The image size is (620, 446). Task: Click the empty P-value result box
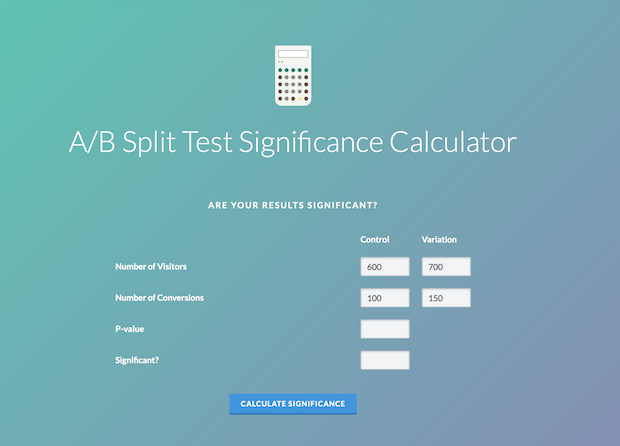[x=385, y=329]
